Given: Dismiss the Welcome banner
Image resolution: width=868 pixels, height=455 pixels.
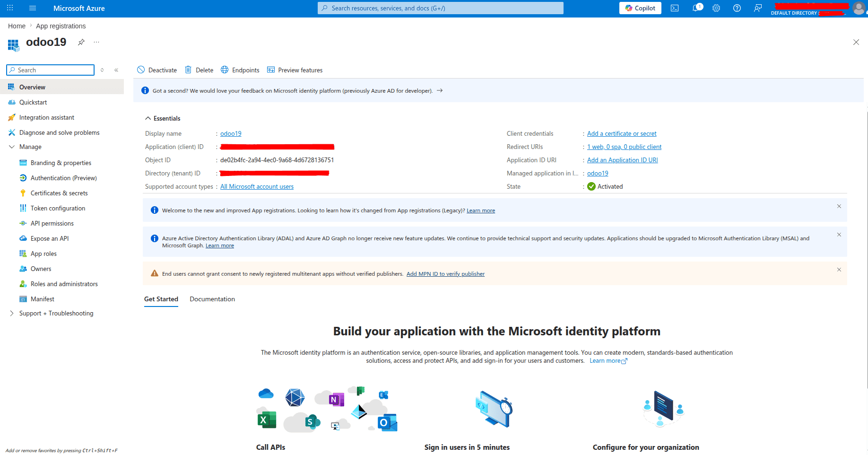Looking at the screenshot, I should click(839, 206).
